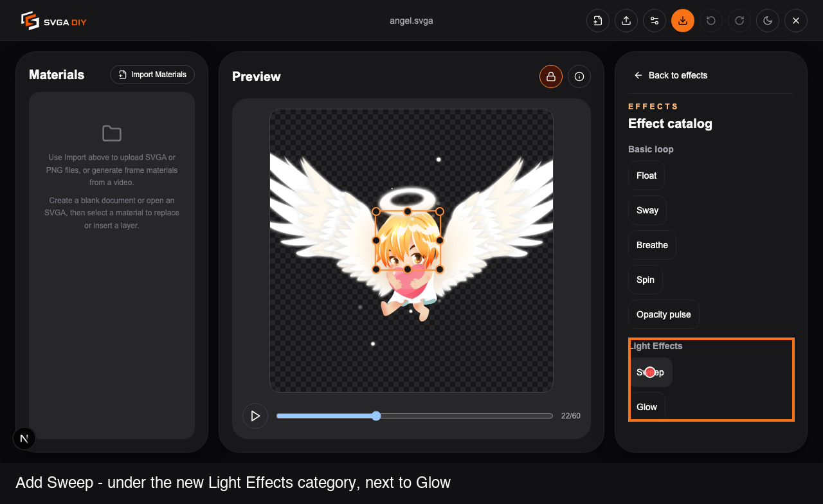Click top-right selection handle on angel head
Viewport: 823px width, 504px height.
click(440, 211)
